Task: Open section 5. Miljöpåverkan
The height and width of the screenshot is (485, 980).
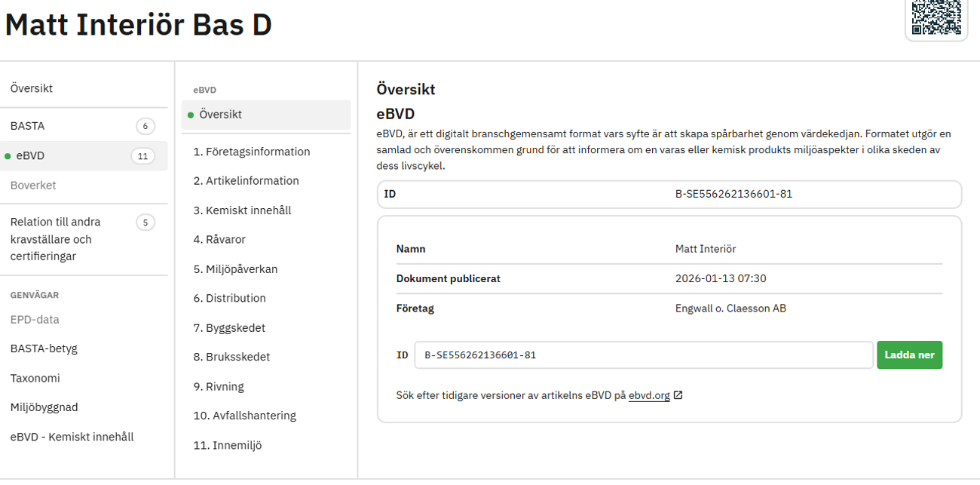Action: tap(235, 269)
